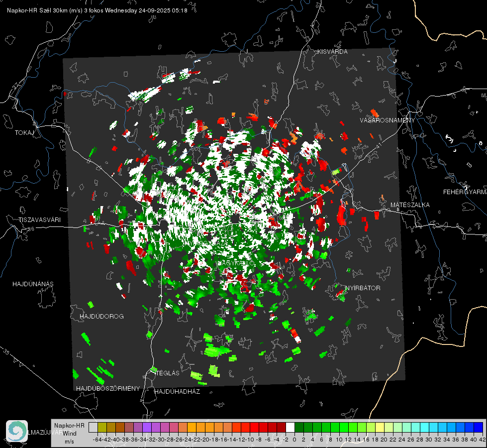Screen dimensions: 487x448
Task: Click the dark blue legend swatch left of 42
Action: [479, 428]
